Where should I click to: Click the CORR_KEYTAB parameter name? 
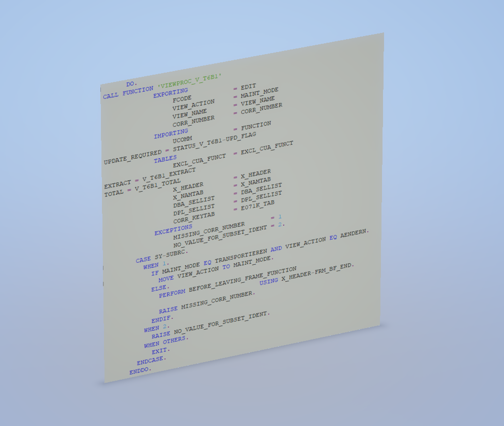click(x=194, y=218)
